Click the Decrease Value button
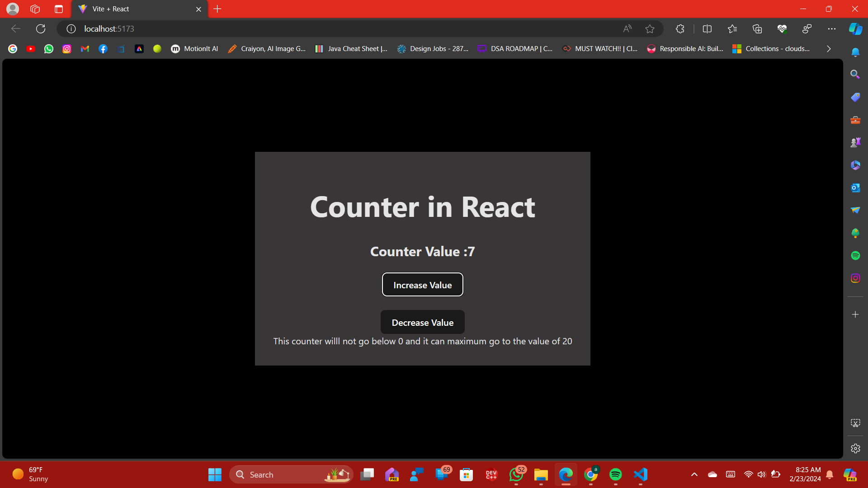This screenshot has height=488, width=868. tap(422, 322)
